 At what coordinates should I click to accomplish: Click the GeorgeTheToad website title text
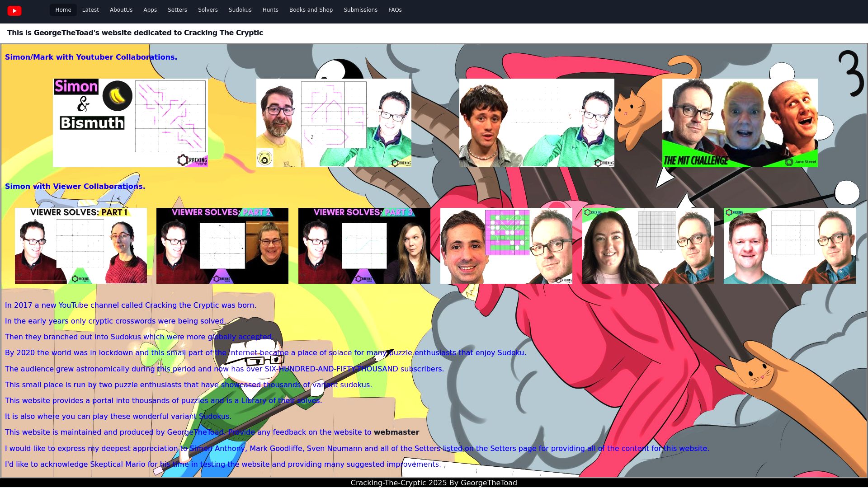(135, 33)
